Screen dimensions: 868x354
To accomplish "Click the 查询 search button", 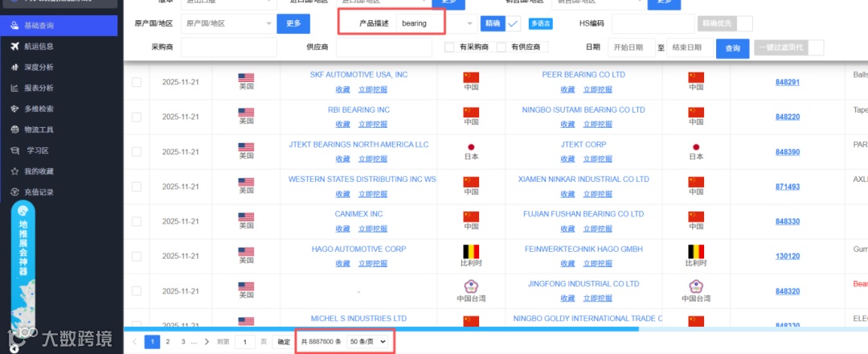I will pyautogui.click(x=732, y=48).
